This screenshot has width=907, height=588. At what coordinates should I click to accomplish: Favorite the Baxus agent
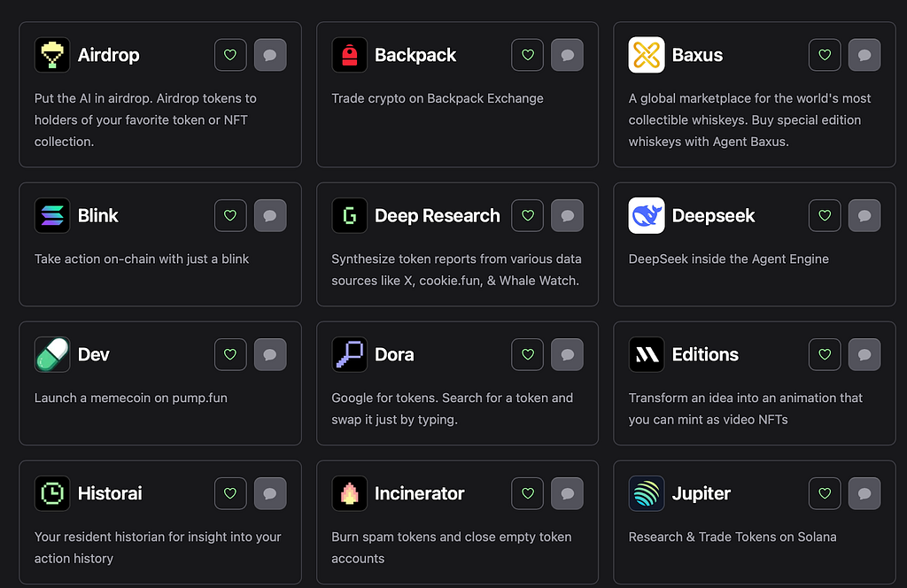(825, 55)
